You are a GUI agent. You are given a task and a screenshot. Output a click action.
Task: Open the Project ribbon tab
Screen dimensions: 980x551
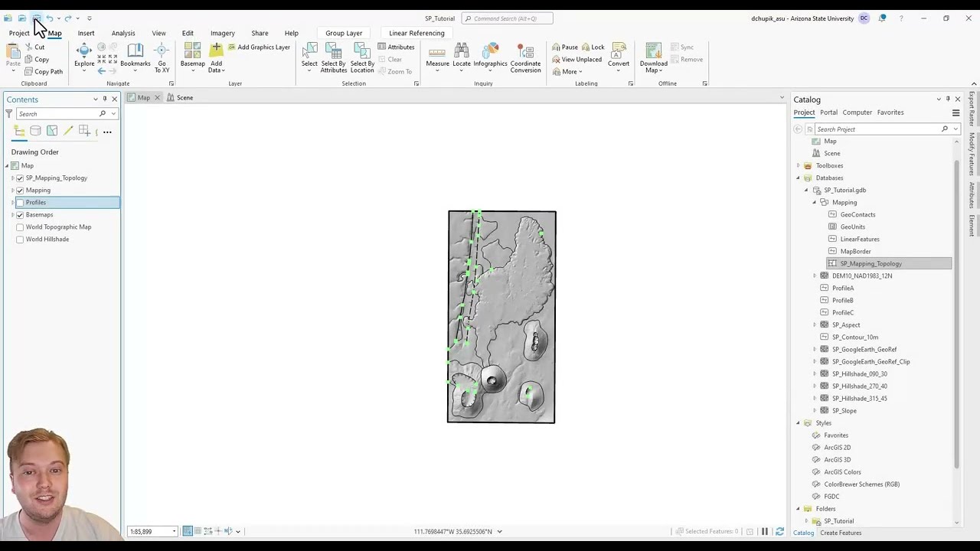click(x=19, y=33)
